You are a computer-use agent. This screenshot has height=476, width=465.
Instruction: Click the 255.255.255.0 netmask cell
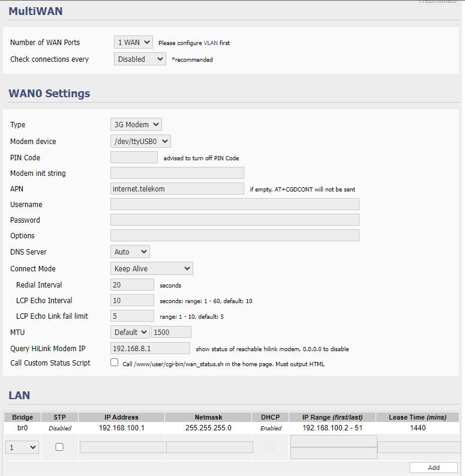[x=208, y=428]
